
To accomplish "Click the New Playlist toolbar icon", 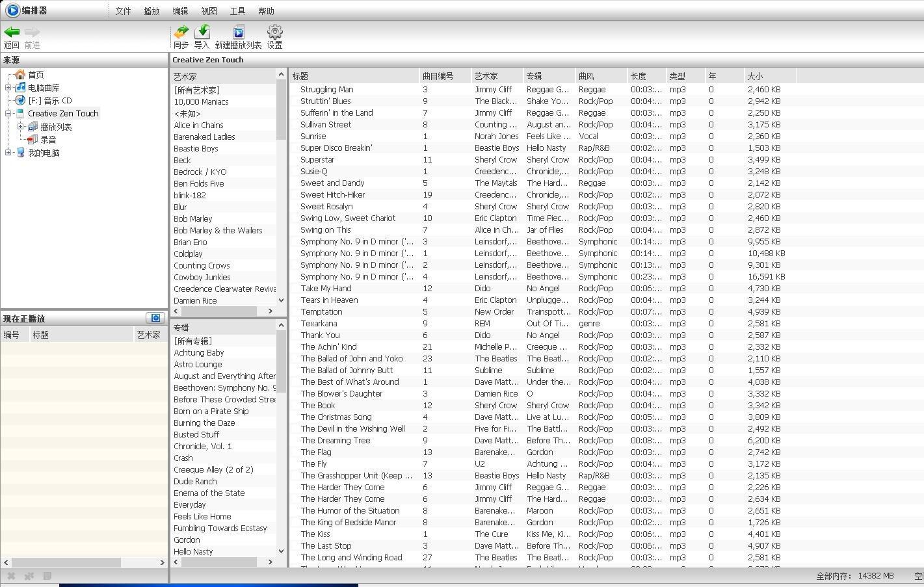I will [x=239, y=31].
